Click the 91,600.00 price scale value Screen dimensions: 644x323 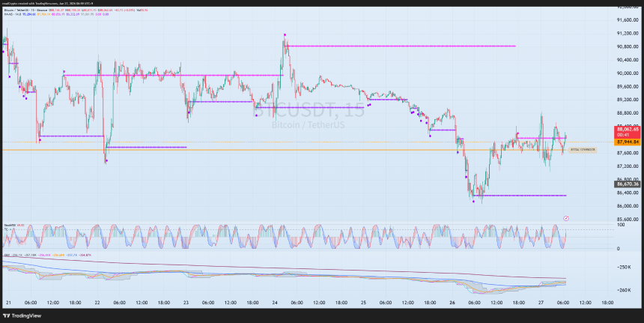(x=628, y=20)
